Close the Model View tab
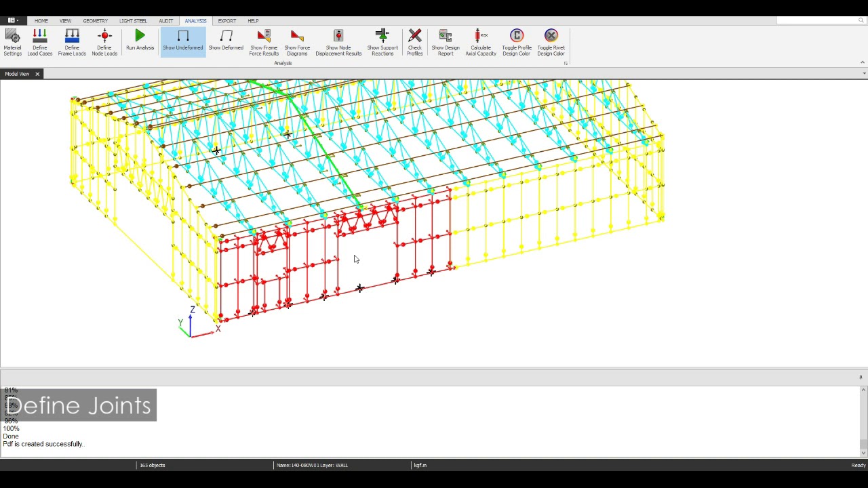The width and height of the screenshot is (868, 488). pyautogui.click(x=37, y=74)
